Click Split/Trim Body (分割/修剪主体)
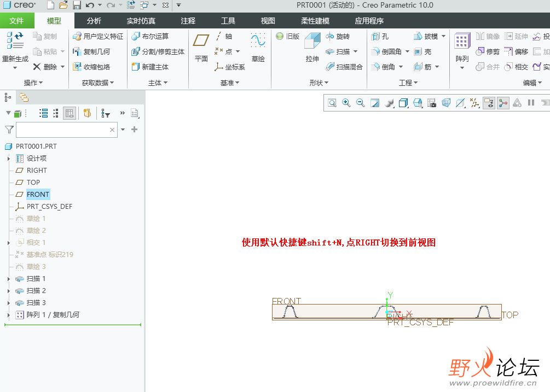 point(158,51)
